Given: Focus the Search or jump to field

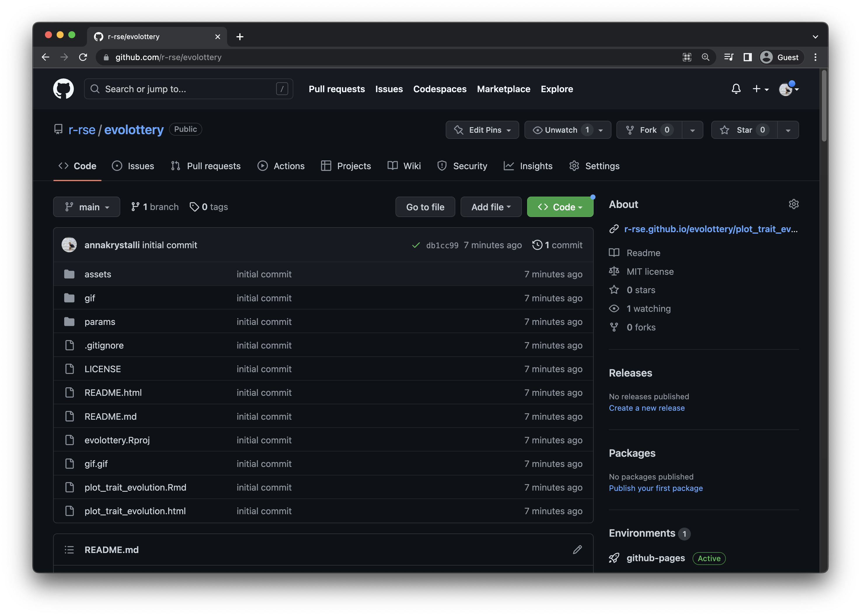Looking at the screenshot, I should point(188,89).
